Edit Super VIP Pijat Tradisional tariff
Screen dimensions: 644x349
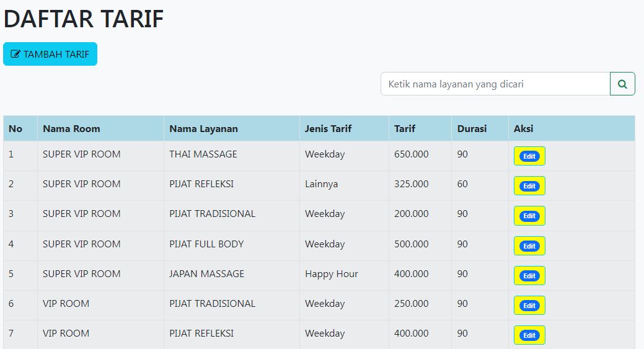(529, 216)
